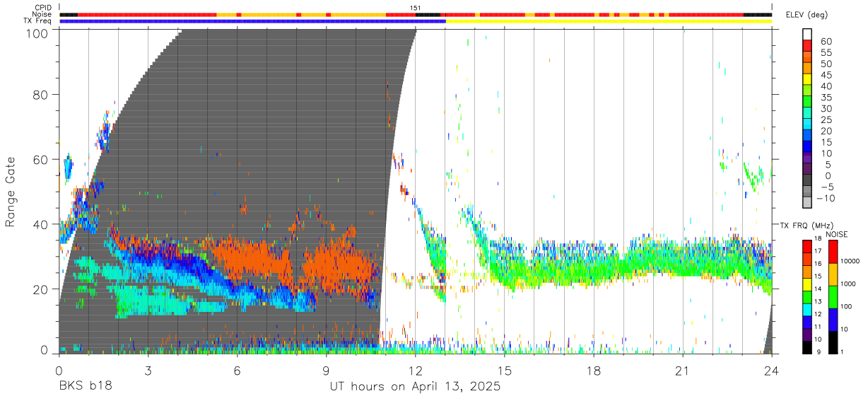Click the x-axis tick label 21

point(683,371)
